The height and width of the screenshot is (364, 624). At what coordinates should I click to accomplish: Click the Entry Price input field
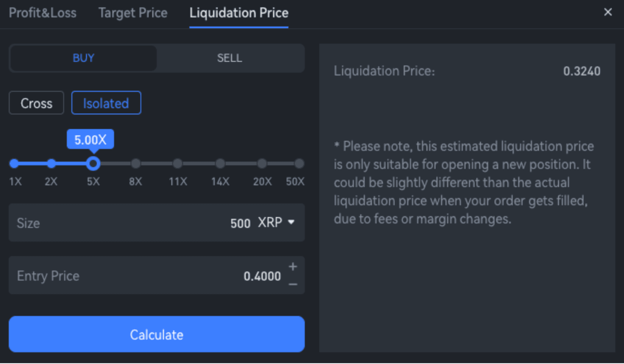tap(151, 275)
